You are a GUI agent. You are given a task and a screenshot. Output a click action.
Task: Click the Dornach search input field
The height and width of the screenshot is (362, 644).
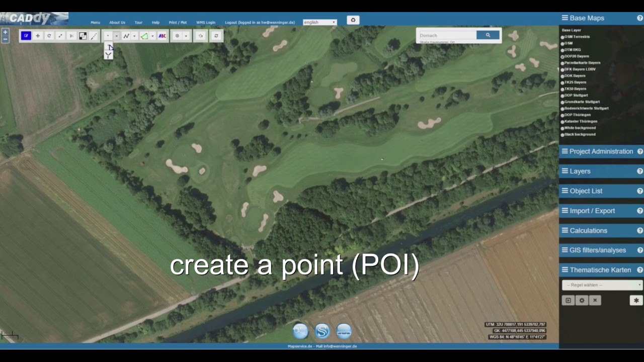(447, 35)
